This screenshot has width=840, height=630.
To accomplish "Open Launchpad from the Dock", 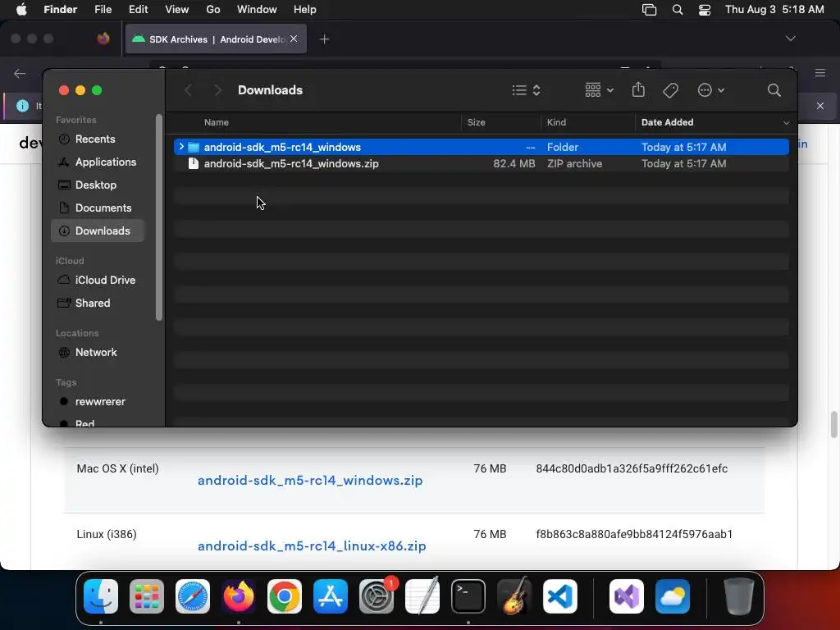I will tap(147, 596).
